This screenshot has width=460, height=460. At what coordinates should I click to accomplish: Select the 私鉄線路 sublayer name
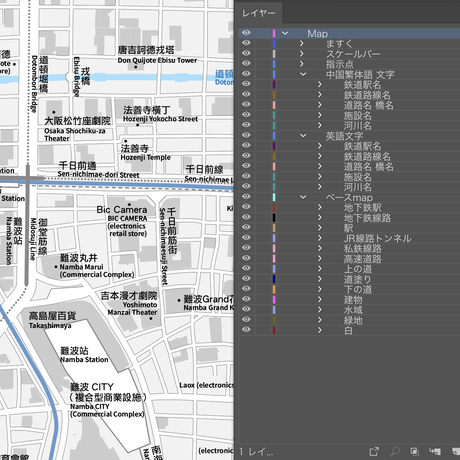tap(363, 248)
